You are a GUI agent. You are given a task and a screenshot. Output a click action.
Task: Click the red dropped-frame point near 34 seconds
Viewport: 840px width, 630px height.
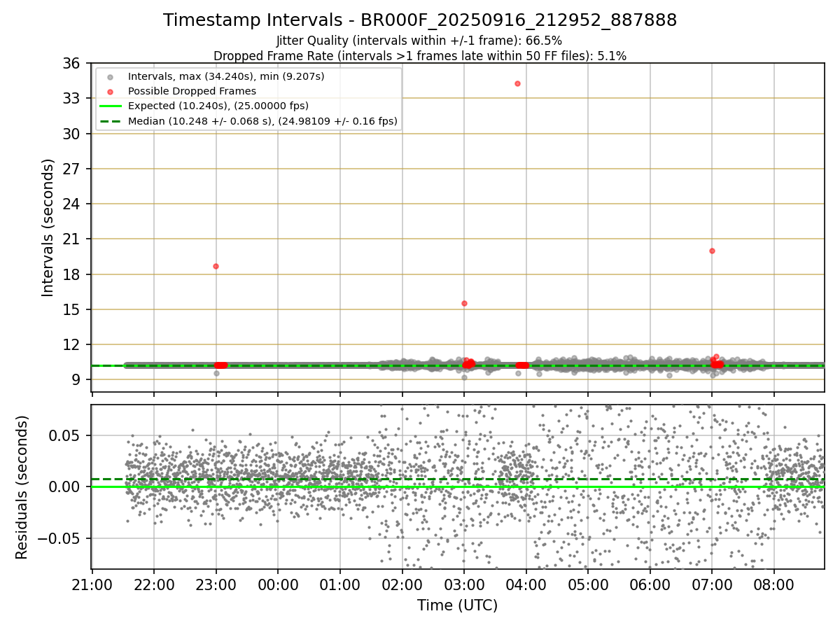click(x=517, y=83)
